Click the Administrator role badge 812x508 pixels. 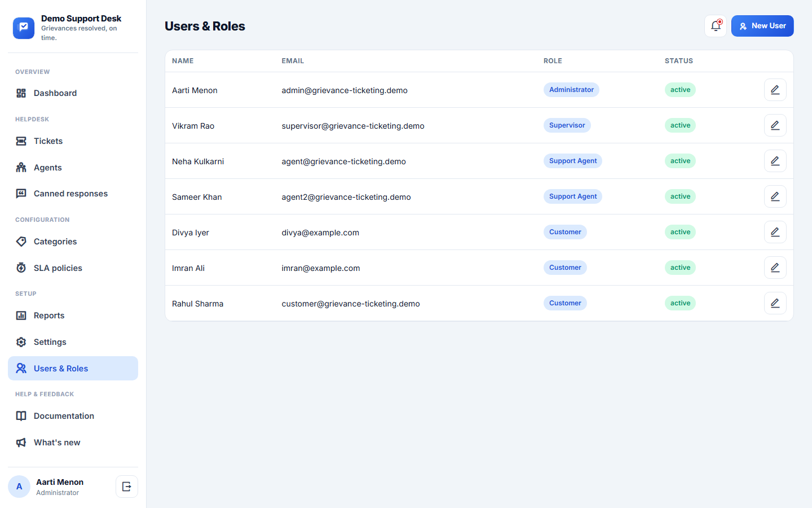571,90
